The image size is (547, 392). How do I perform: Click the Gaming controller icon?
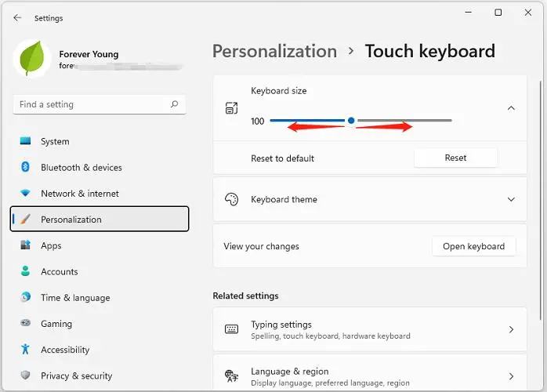point(25,323)
